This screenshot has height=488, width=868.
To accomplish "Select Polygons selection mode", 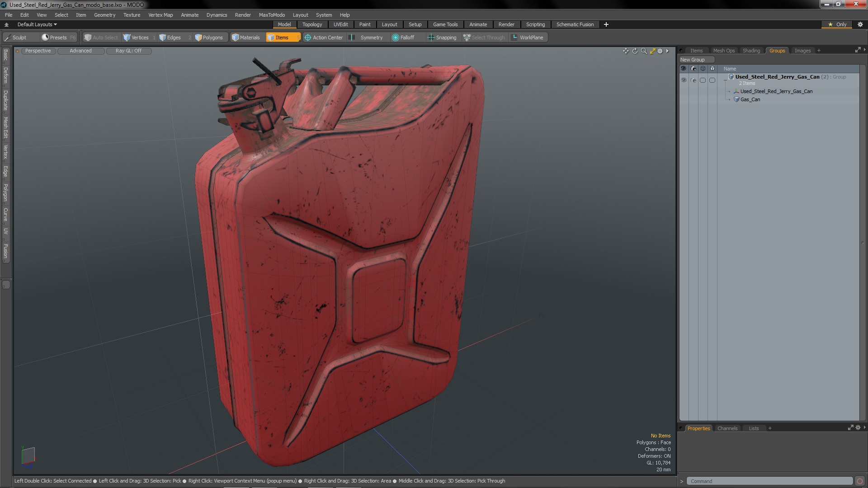I will (x=209, y=38).
